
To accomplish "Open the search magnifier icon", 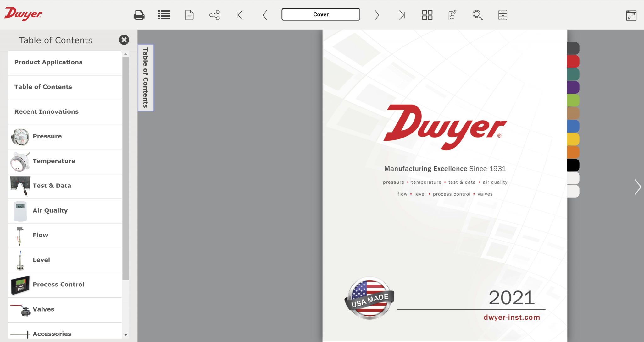I will [x=477, y=15].
